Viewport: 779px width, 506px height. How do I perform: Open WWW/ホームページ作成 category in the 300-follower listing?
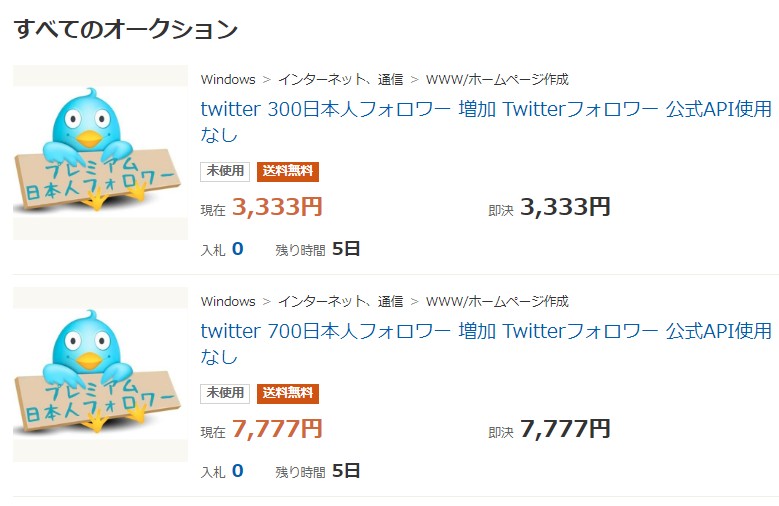pos(497,79)
